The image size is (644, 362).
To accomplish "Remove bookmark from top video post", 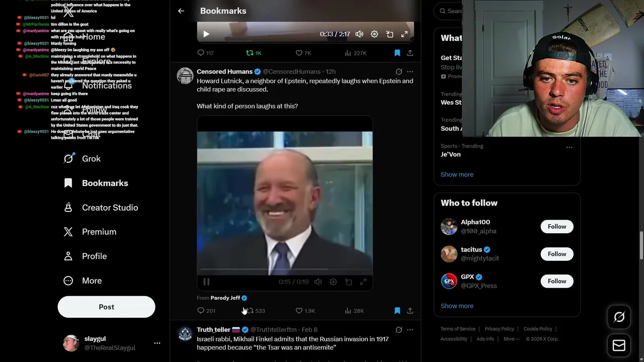I will (397, 53).
